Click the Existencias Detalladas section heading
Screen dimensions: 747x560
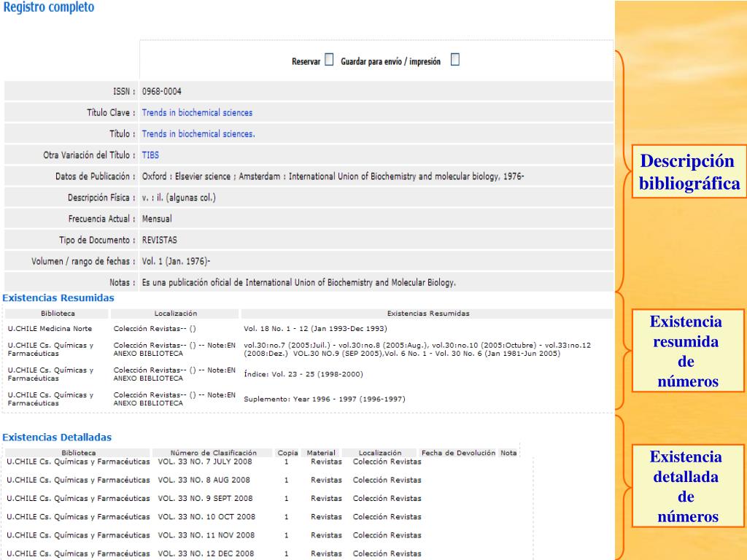[x=57, y=437]
